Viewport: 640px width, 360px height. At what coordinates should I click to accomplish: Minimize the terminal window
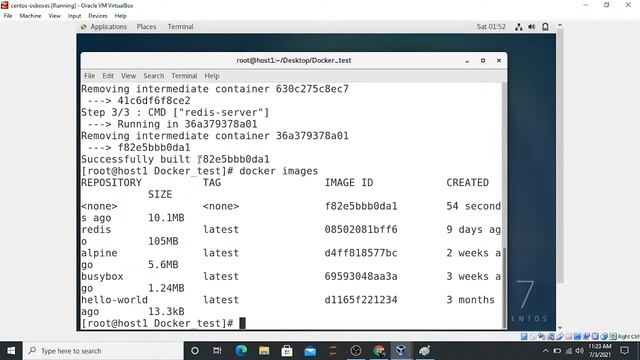(x=467, y=60)
